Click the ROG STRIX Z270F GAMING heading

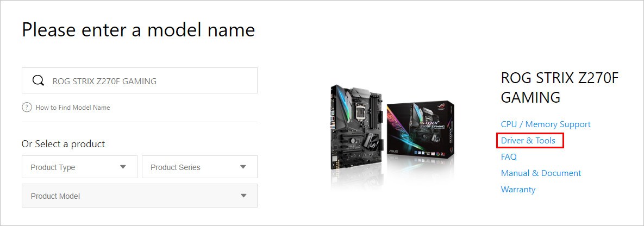pos(559,87)
